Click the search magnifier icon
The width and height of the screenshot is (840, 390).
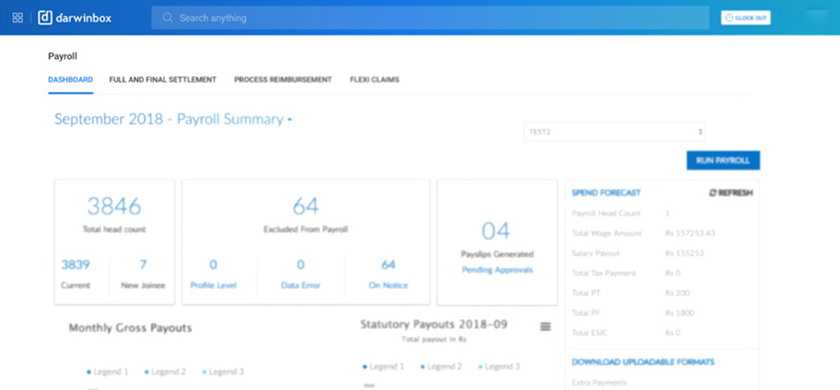pos(167,18)
